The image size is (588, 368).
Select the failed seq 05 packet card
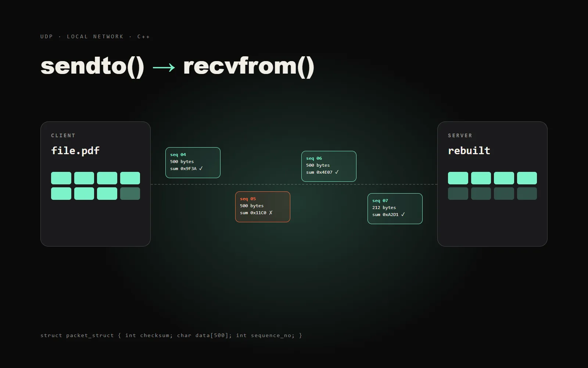click(x=263, y=207)
